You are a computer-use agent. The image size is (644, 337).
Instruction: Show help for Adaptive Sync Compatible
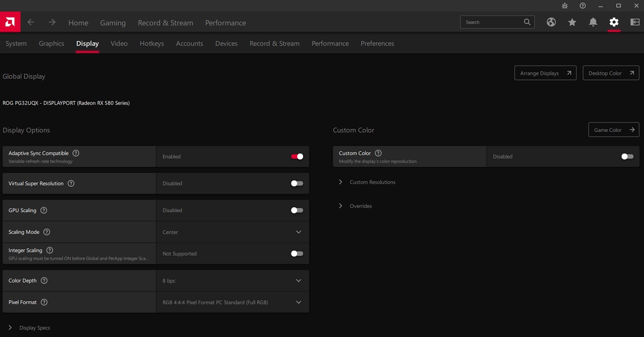pos(76,153)
